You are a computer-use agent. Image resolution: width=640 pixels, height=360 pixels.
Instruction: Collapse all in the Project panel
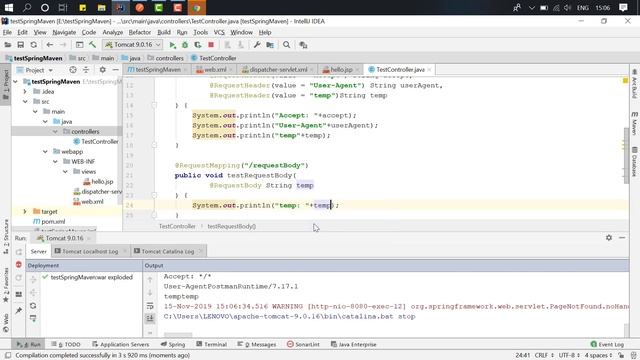click(x=86, y=70)
